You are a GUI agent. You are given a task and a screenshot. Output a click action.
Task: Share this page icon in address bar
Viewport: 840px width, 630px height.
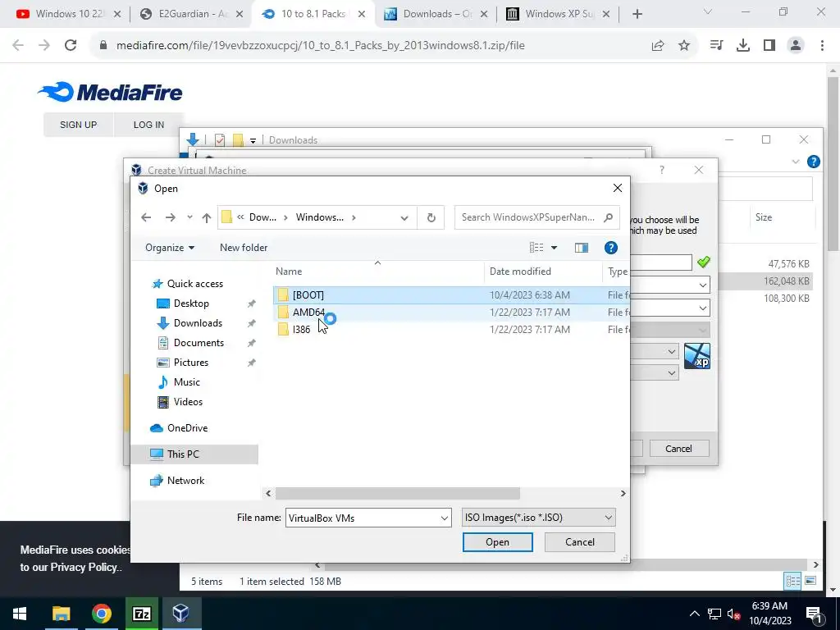[658, 46]
